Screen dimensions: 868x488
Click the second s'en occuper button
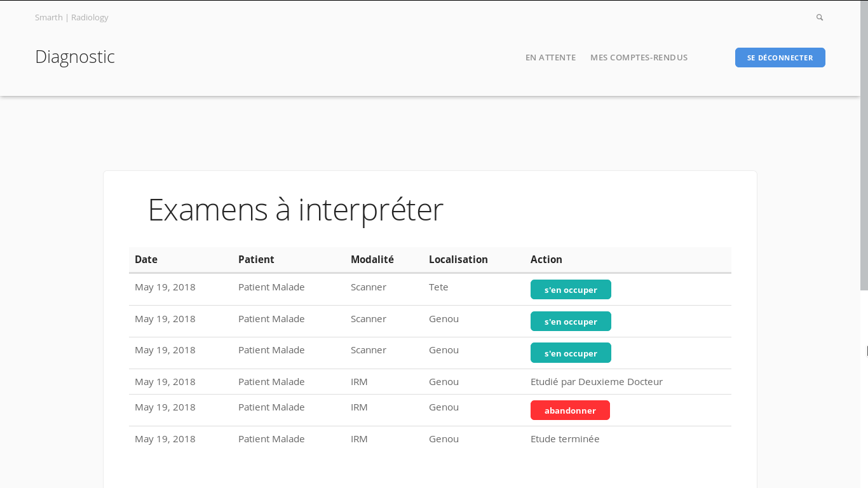point(571,322)
